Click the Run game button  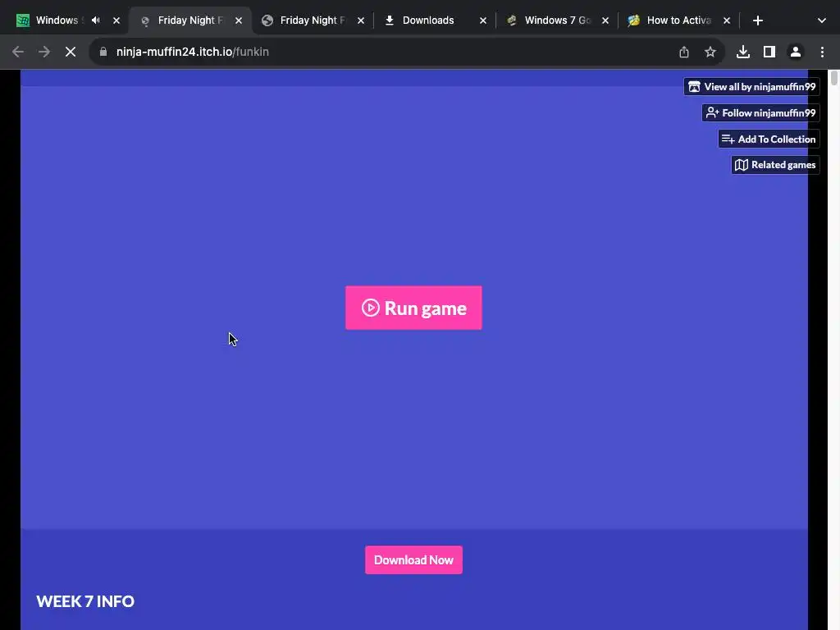[413, 308]
